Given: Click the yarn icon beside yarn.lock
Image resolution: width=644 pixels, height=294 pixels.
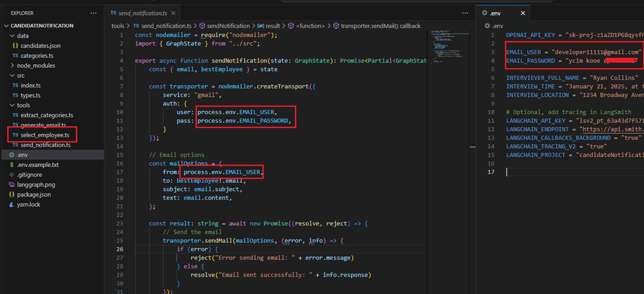Looking at the screenshot, I should (12, 205).
